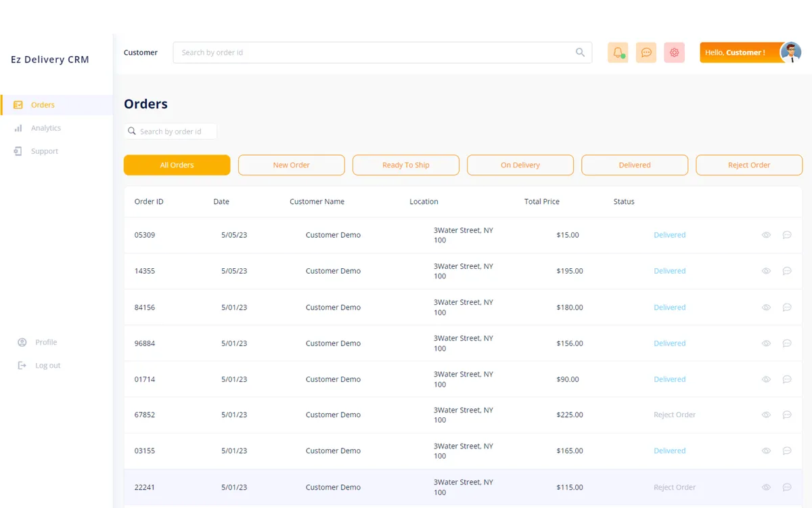Screen dimensions: 812x508
Task: Click order ID 96884
Action: pos(145,343)
